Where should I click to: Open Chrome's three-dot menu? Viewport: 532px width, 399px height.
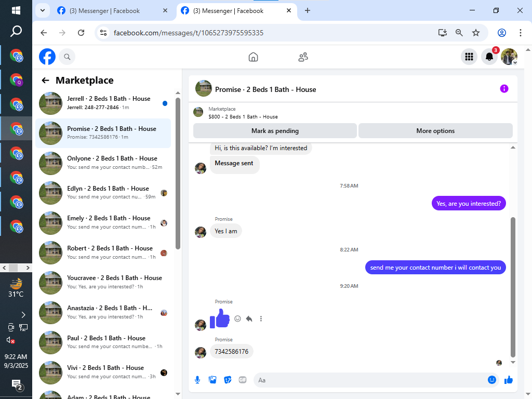click(521, 33)
